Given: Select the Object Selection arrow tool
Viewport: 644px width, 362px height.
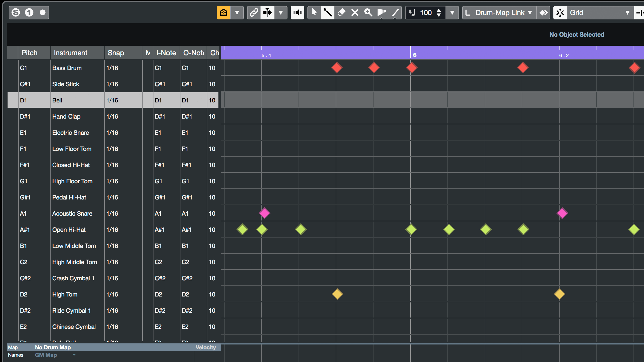Looking at the screenshot, I should click(314, 12).
